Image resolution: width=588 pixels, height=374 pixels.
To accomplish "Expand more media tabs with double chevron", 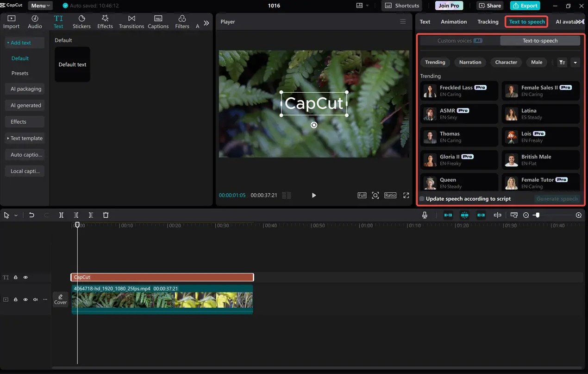I will 206,23.
